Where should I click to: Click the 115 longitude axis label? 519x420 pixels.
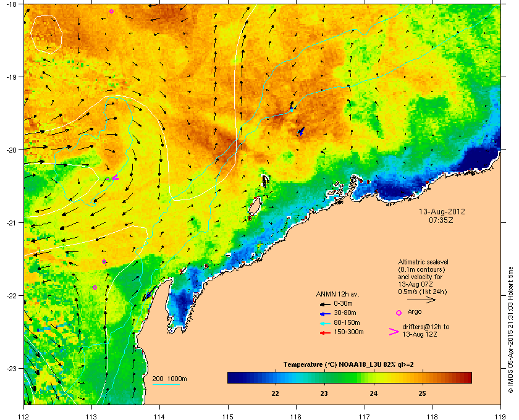(x=228, y=417)
